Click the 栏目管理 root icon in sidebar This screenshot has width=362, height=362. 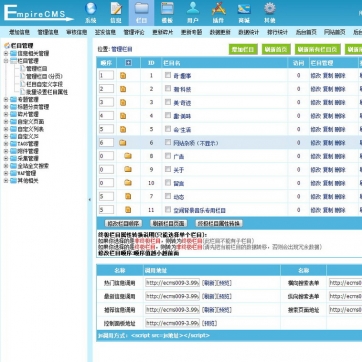[x=7, y=46]
